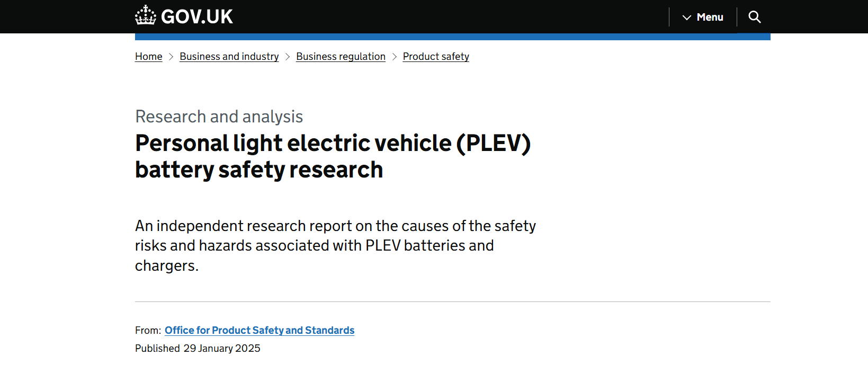Open the Product safety breadcrumb entry
Screen dimensions: 868x373
[435, 56]
